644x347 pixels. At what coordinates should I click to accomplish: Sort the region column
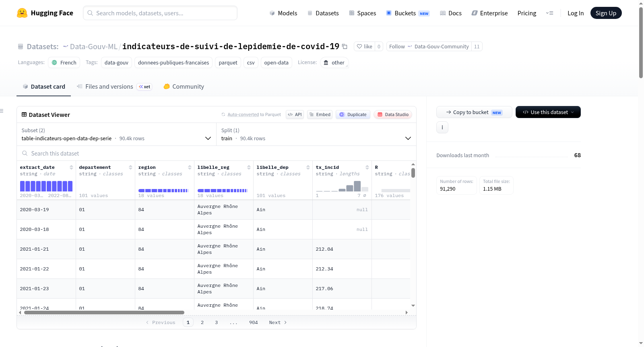[x=190, y=167]
